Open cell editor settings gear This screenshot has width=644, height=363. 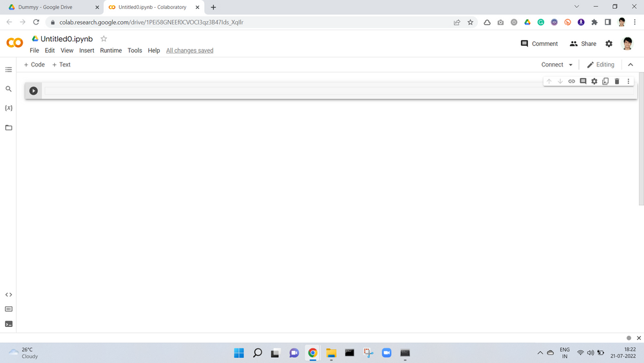pyautogui.click(x=594, y=81)
